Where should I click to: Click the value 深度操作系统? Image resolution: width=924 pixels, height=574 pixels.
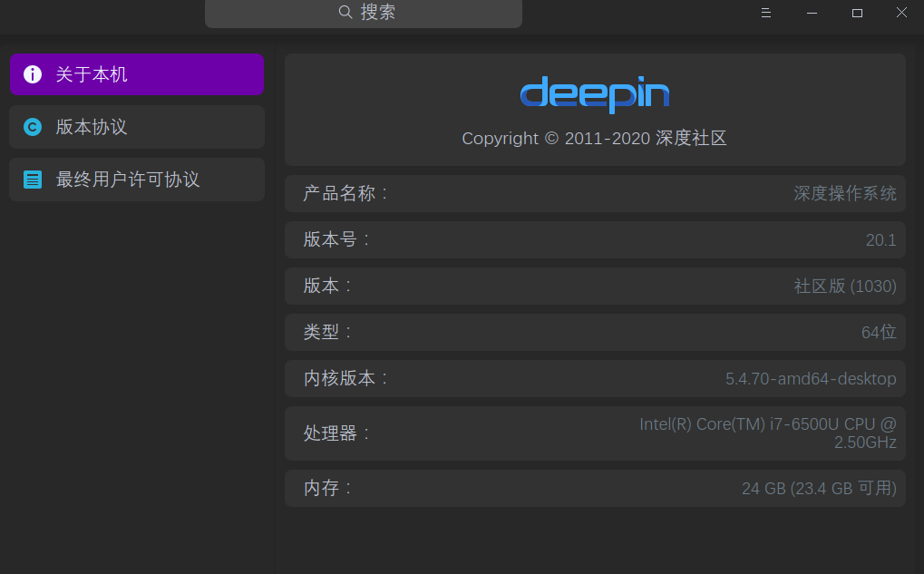pos(845,193)
